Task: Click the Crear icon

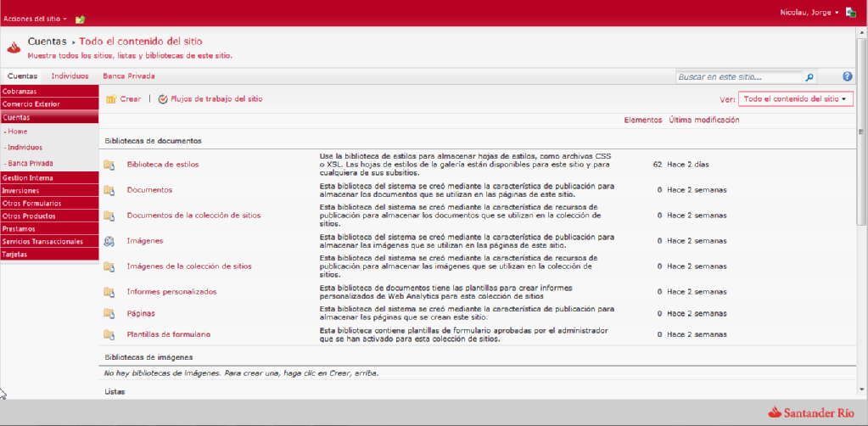Action: coord(110,99)
